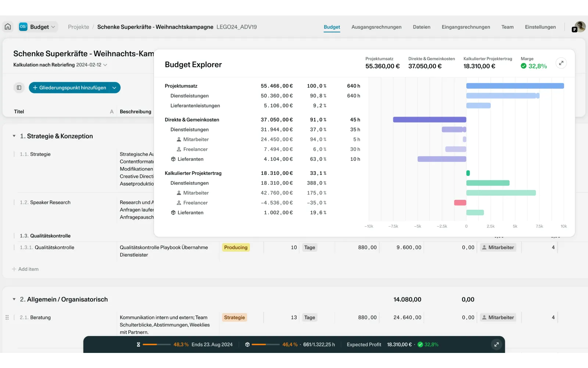The image size is (588, 368).
Task: Click the hourglass time progress icon
Action: pyautogui.click(x=139, y=344)
